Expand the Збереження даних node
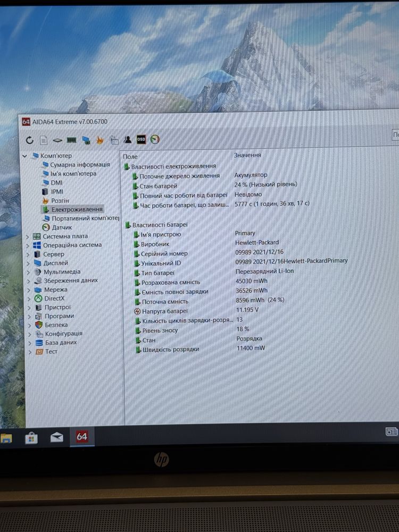This screenshot has height=532, width=399. tap(29, 281)
